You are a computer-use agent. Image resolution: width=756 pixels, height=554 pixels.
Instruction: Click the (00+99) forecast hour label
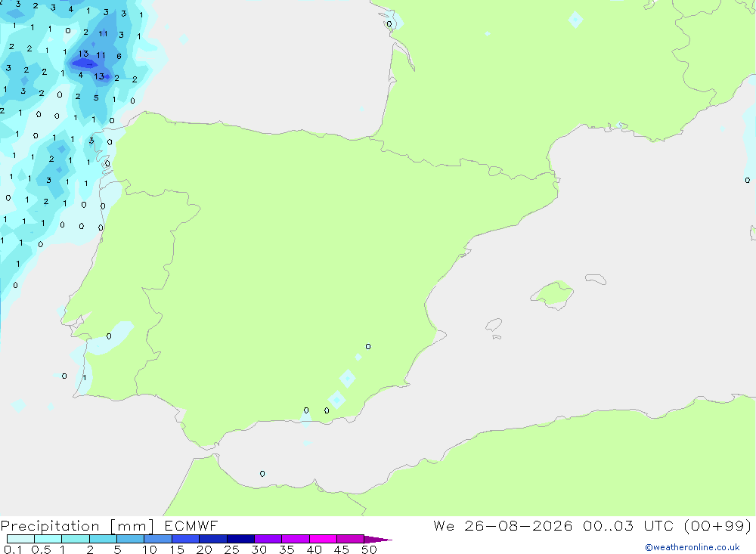[x=718, y=525]
